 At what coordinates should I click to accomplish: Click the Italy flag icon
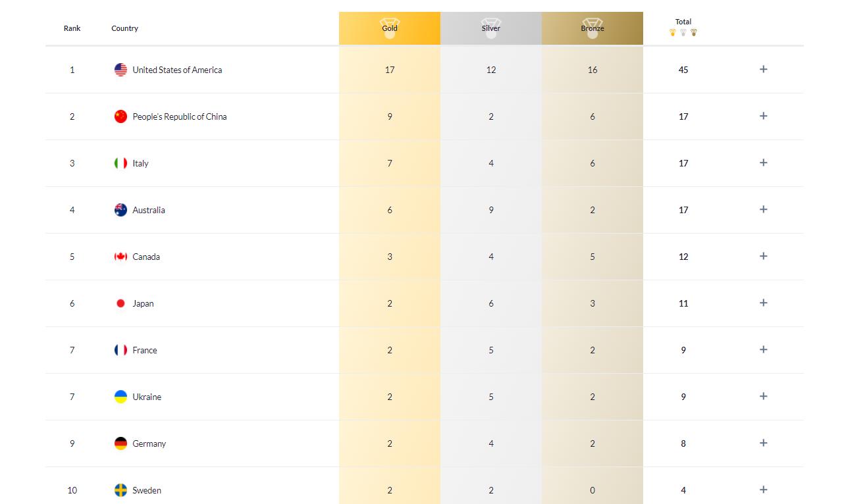point(120,163)
